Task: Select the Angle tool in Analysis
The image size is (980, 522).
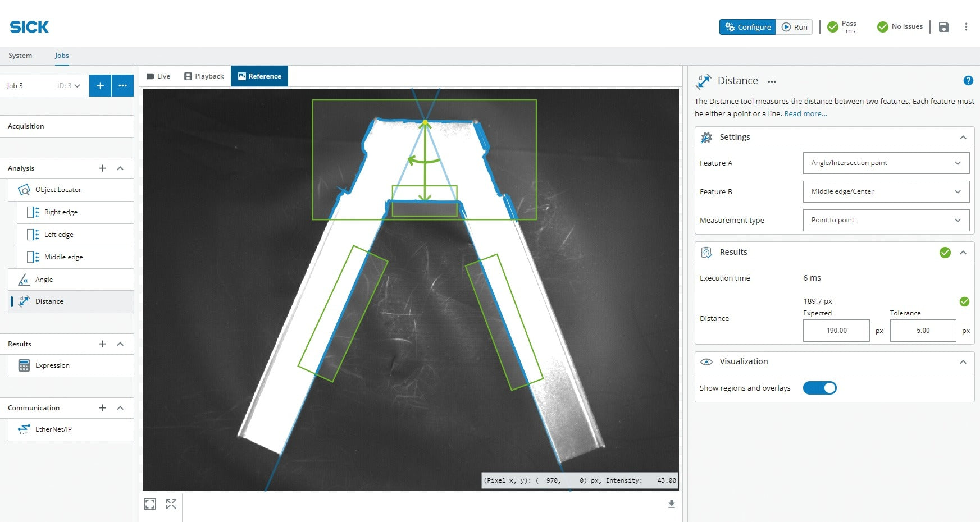Action: [44, 280]
